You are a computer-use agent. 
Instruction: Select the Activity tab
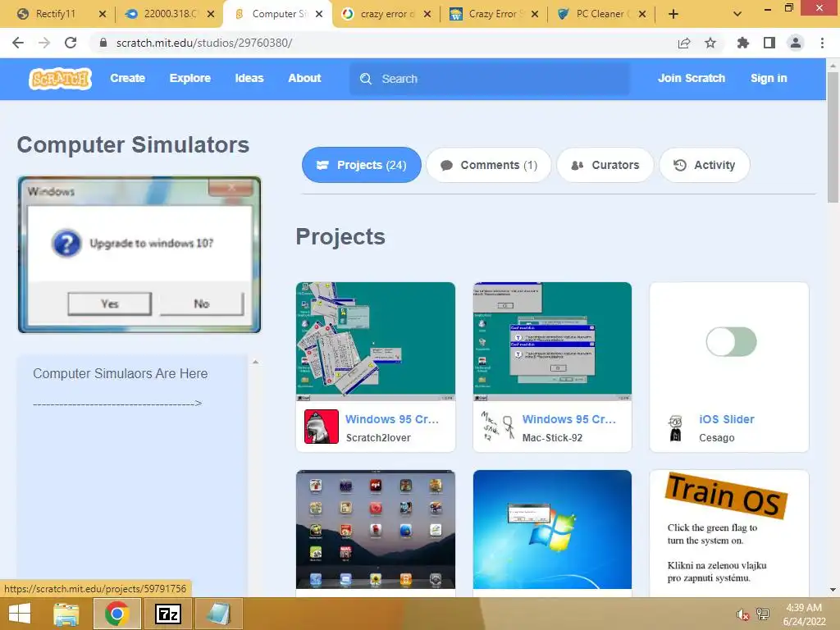click(705, 165)
